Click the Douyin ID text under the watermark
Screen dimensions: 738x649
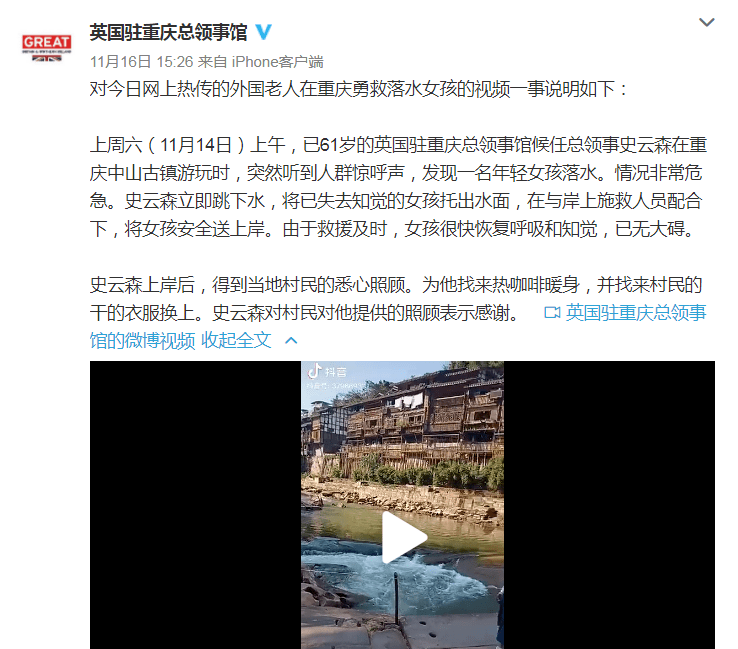(335, 386)
